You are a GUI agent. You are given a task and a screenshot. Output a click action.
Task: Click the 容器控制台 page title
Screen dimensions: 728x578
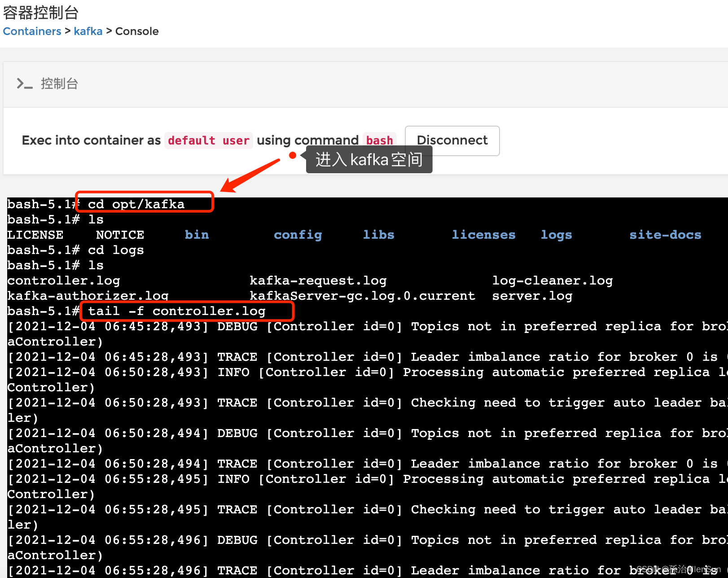tap(41, 13)
